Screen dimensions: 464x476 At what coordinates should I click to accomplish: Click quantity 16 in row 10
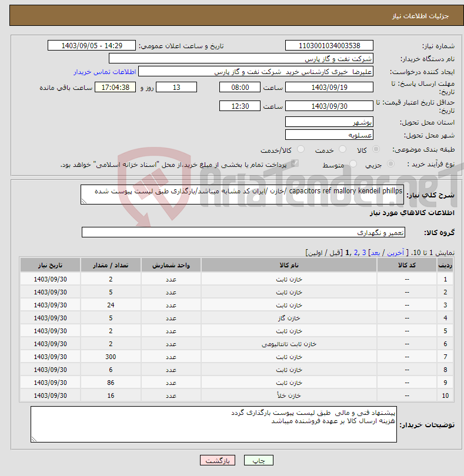(x=111, y=395)
